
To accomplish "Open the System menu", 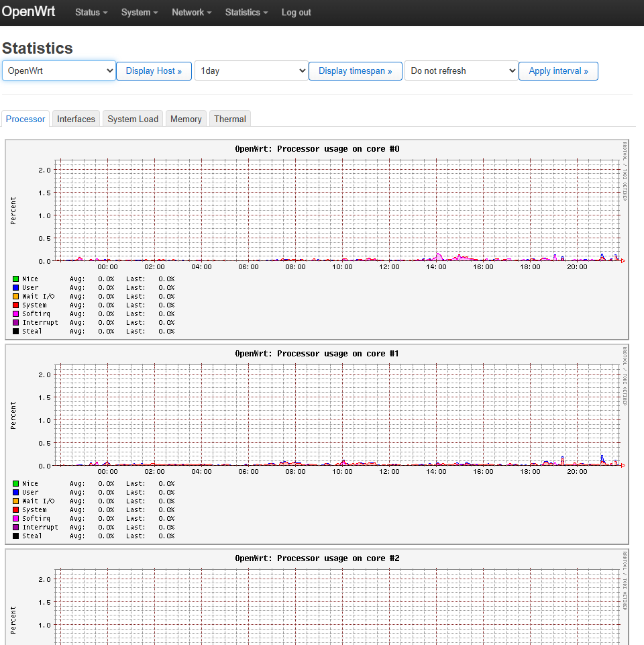I will tap(140, 13).
